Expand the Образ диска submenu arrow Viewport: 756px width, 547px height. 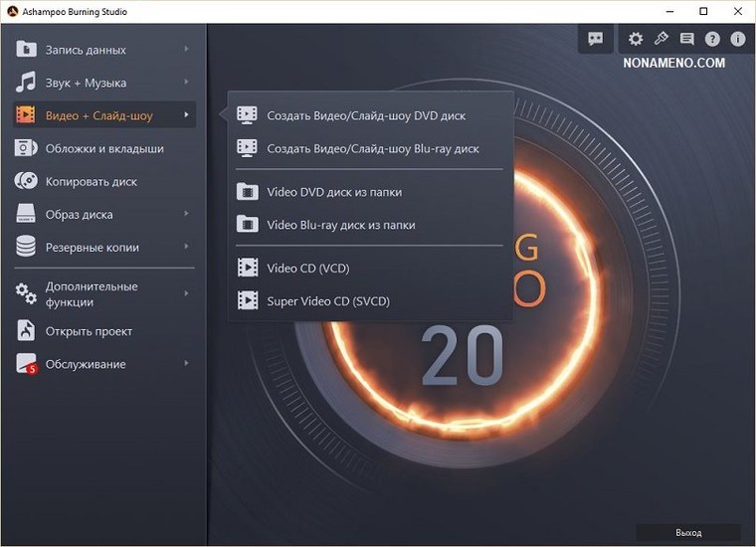click(186, 215)
